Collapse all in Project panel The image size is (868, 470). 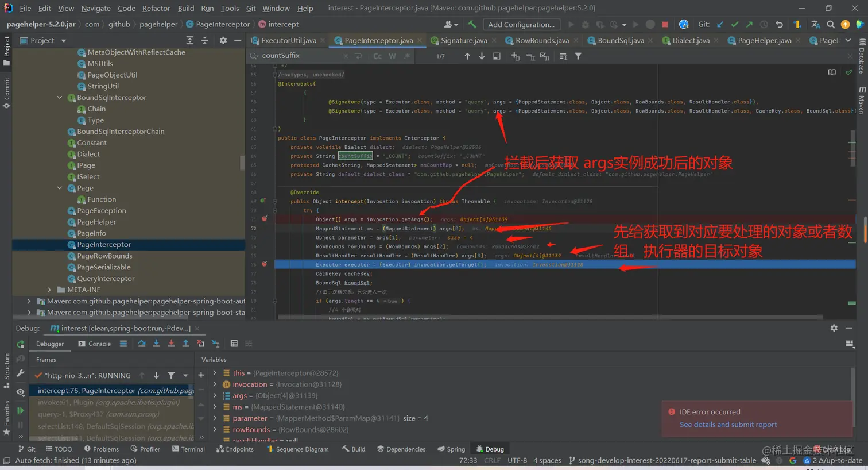[x=205, y=40]
